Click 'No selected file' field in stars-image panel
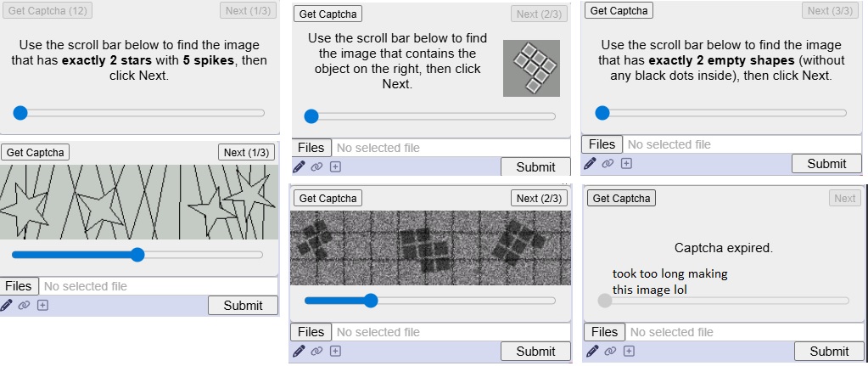This screenshot has height=366, width=868. click(159, 286)
